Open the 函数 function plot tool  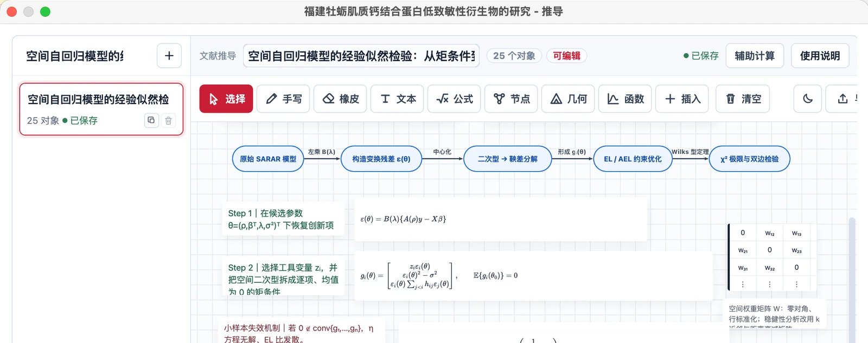625,99
